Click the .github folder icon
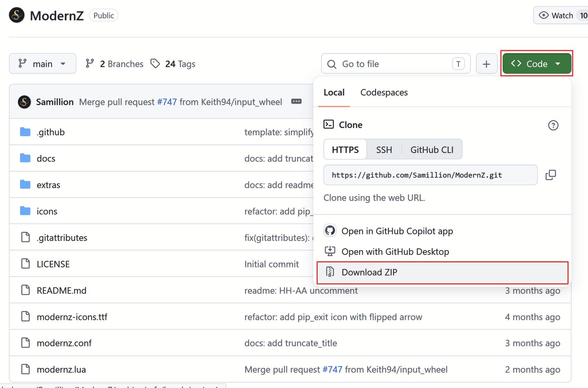This screenshot has width=588, height=388. pos(25,132)
